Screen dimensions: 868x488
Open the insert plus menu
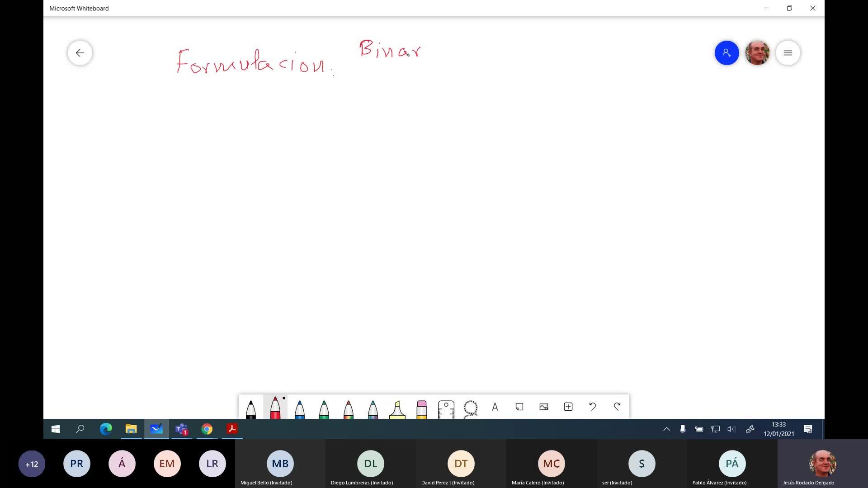tap(568, 407)
